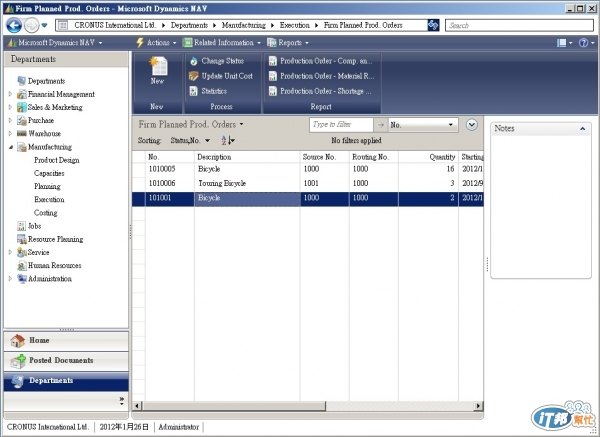This screenshot has width=600, height=437.
Task: Expand the Warehouse node
Action: tap(10, 134)
